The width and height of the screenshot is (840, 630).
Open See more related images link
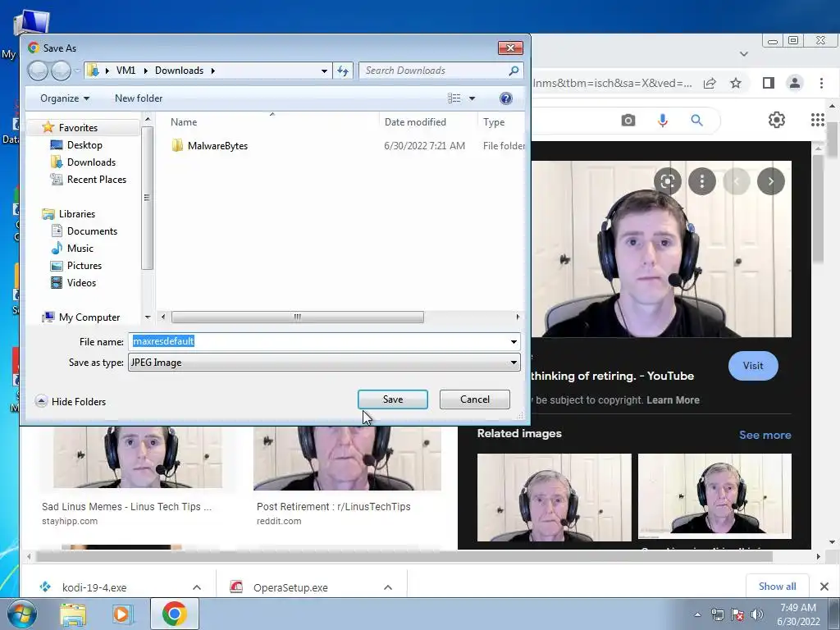(765, 435)
